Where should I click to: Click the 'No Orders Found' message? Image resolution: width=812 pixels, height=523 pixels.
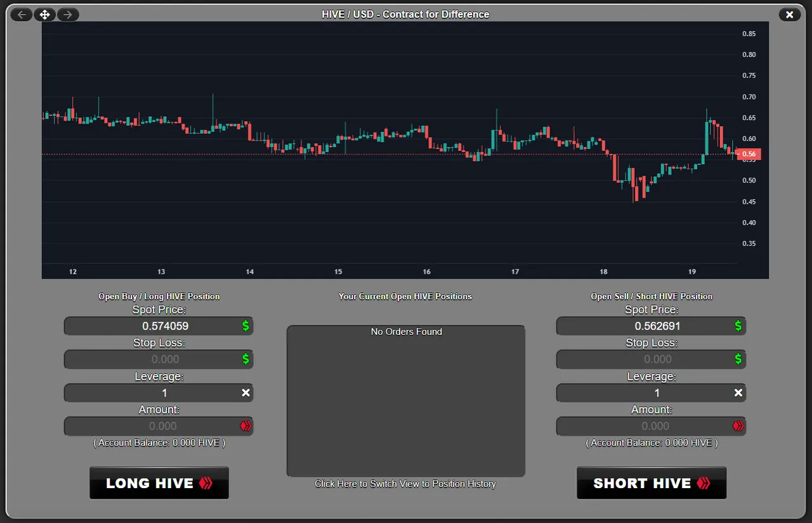[x=407, y=332]
